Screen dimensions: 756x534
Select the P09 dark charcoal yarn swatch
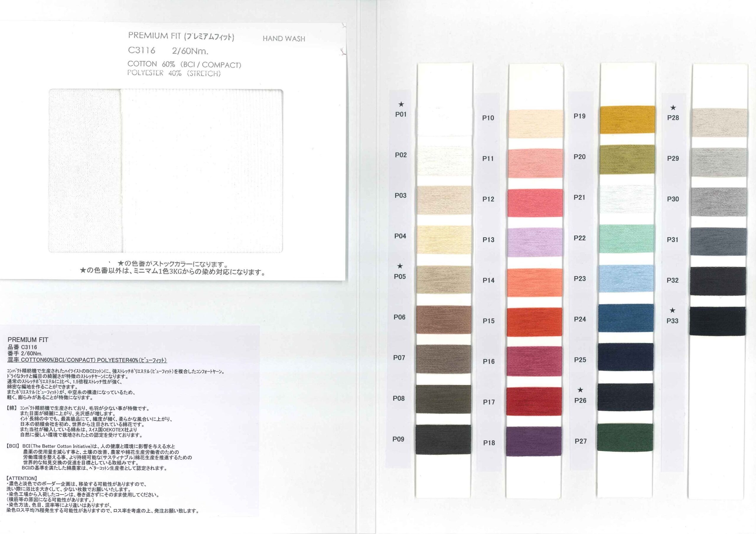point(443,439)
